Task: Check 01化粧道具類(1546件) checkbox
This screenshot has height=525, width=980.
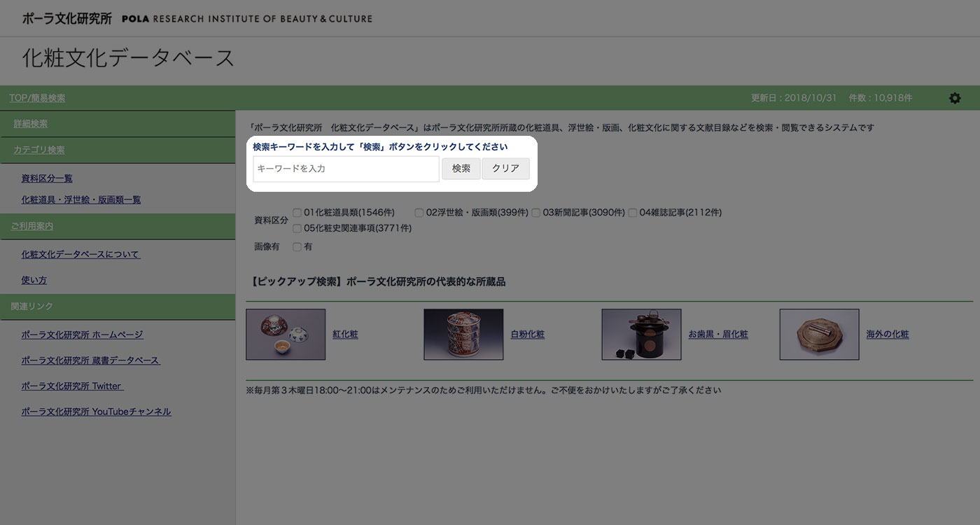Action: [297, 212]
